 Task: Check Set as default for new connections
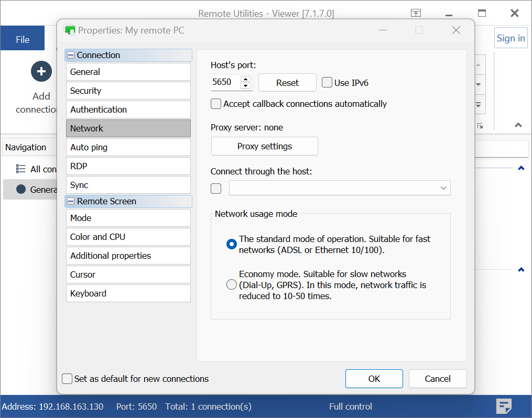[67, 379]
